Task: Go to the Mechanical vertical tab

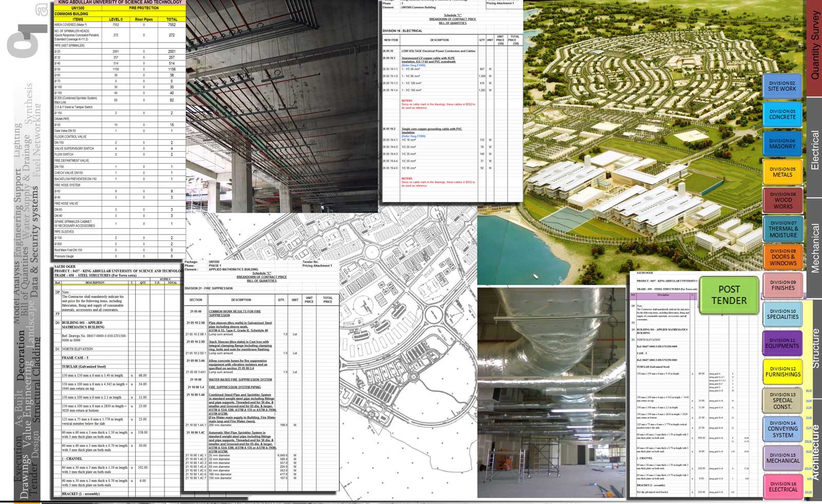Action: click(815, 248)
